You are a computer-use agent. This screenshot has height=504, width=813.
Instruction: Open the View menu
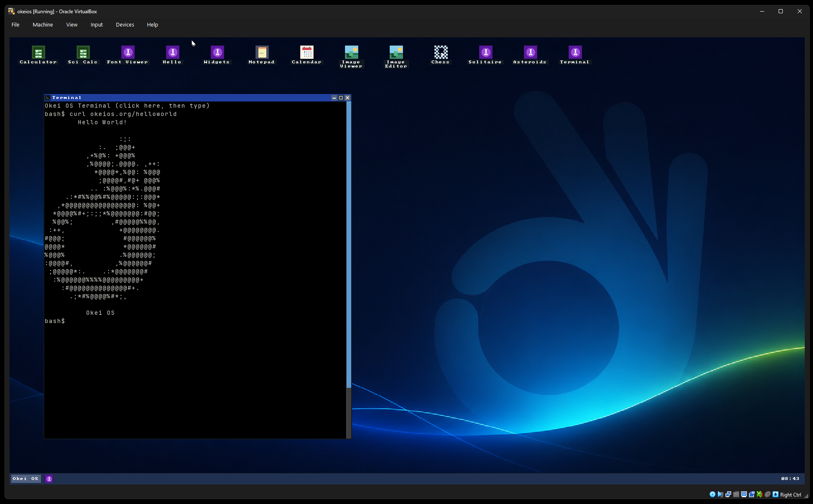[72, 25]
